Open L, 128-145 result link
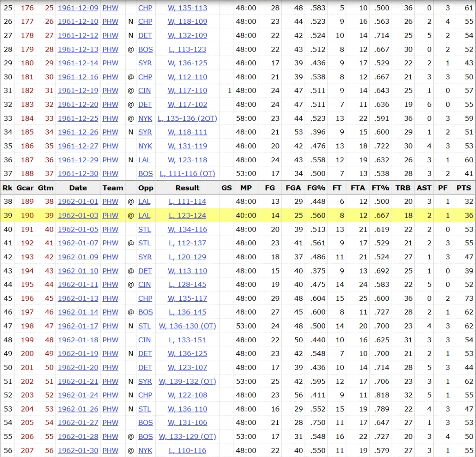 coord(187,285)
